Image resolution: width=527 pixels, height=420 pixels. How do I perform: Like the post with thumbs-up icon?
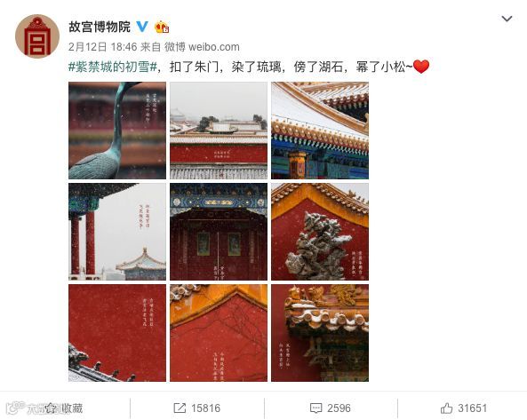tap(446, 408)
